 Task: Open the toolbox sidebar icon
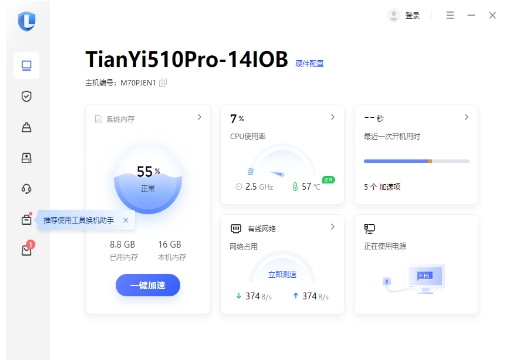tap(26, 219)
